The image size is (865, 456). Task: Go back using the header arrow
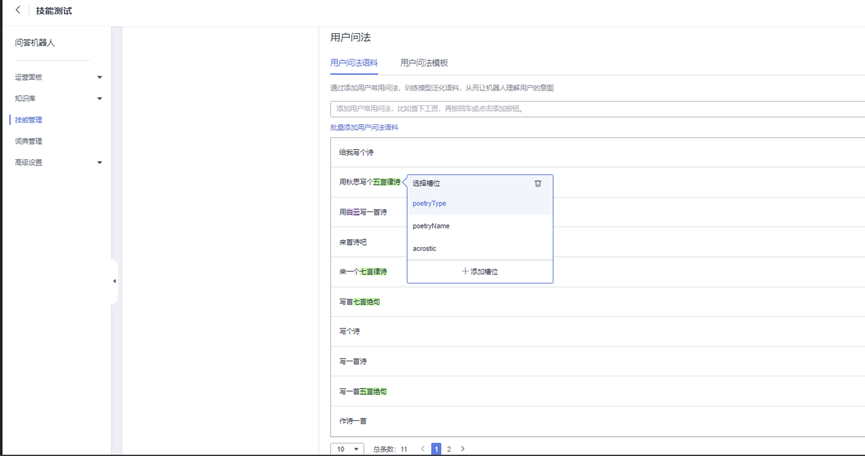pos(18,10)
